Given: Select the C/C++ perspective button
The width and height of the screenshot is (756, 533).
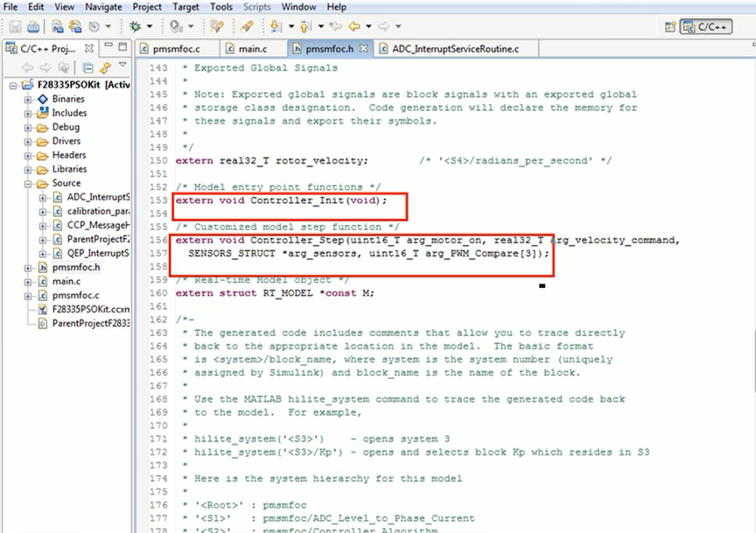Looking at the screenshot, I should coord(706,27).
